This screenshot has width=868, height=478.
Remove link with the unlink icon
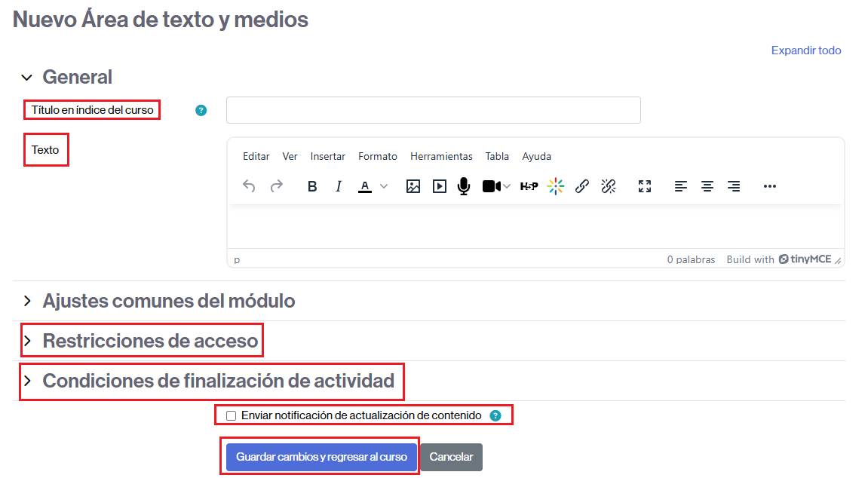(x=609, y=186)
